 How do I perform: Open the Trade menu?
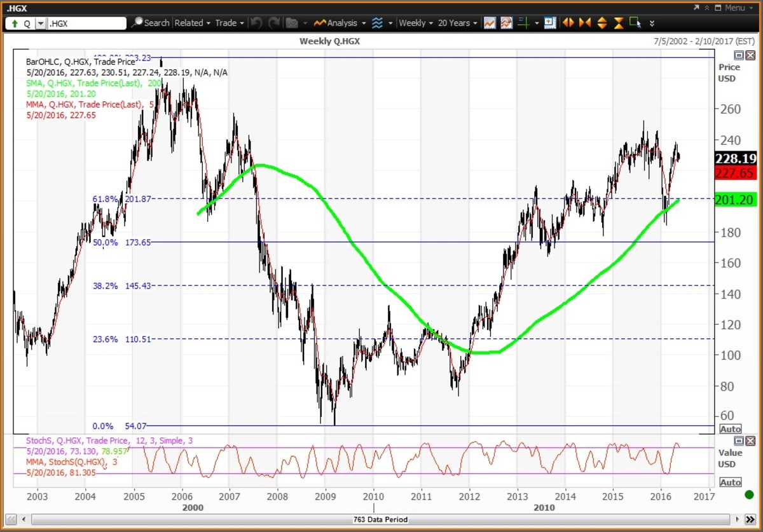pyautogui.click(x=229, y=23)
